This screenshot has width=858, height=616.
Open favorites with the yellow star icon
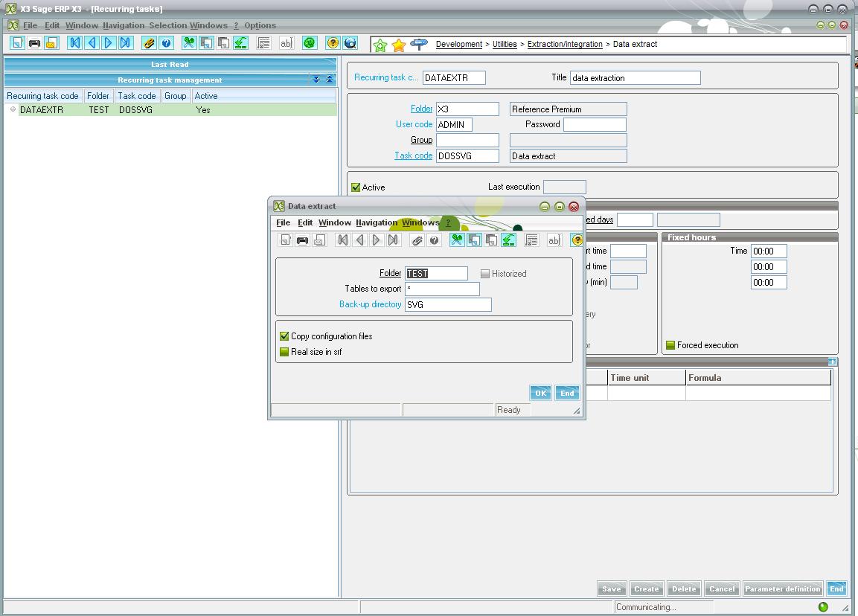coord(398,45)
